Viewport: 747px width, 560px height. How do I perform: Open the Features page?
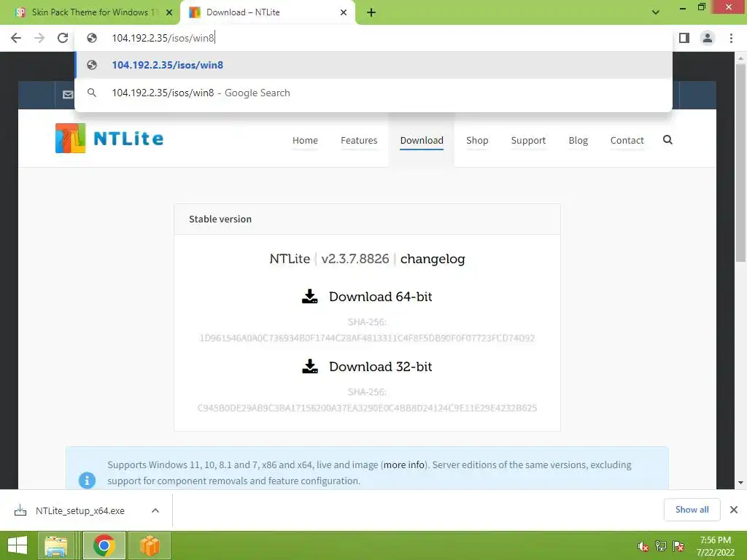coord(359,141)
